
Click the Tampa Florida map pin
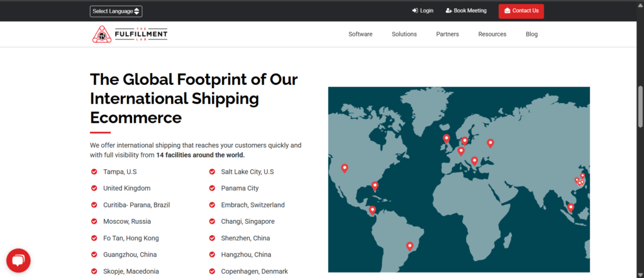point(375,186)
